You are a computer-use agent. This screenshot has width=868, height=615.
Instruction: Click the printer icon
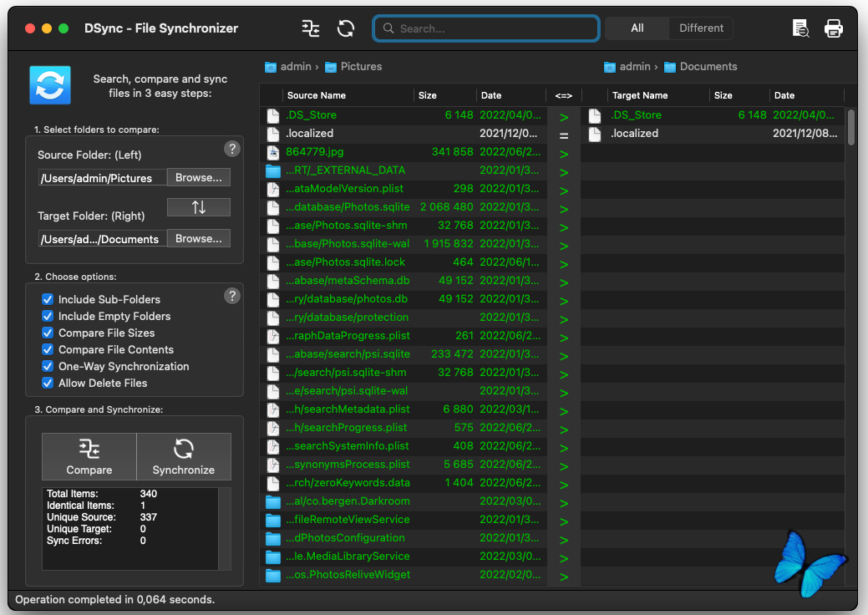click(x=834, y=28)
